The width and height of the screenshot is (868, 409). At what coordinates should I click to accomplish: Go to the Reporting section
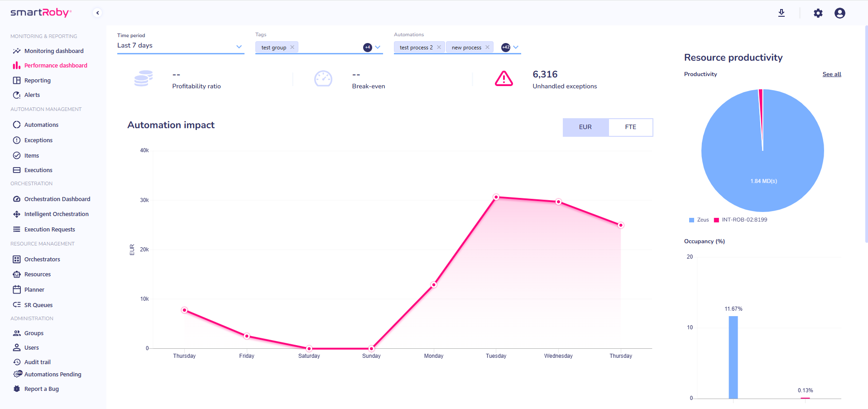38,80
